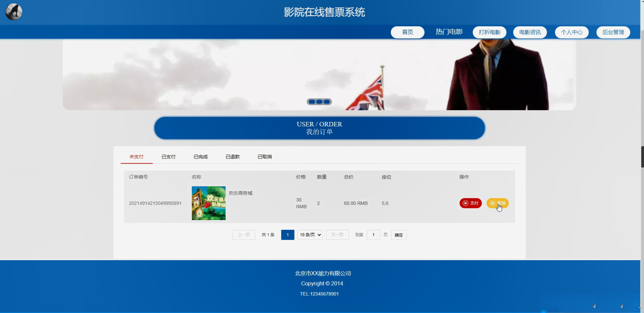Click order number 20214914215049995891

point(155,203)
